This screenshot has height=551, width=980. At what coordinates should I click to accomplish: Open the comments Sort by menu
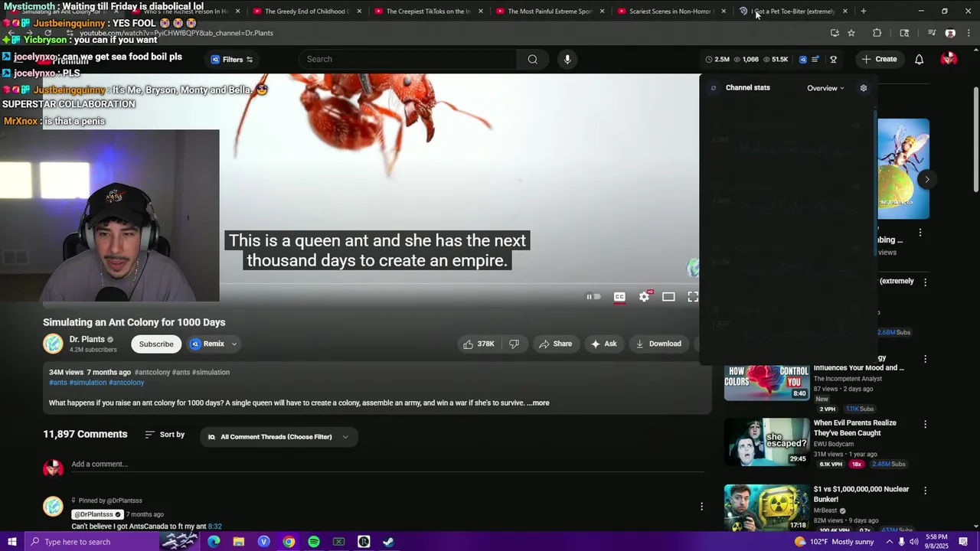pyautogui.click(x=165, y=435)
